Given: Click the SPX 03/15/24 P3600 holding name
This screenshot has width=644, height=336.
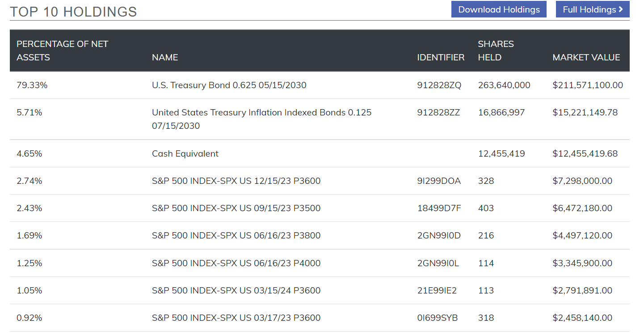Looking at the screenshot, I should click(x=236, y=290).
